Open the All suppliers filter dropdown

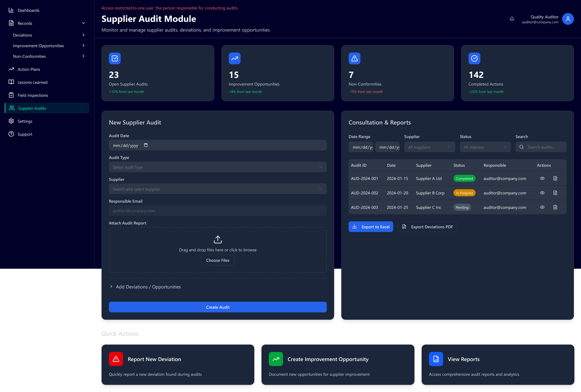click(429, 147)
